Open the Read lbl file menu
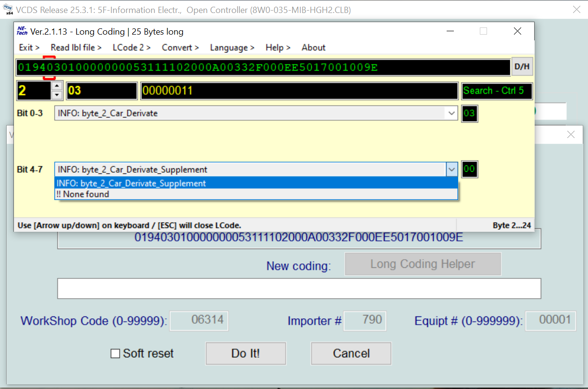 [x=76, y=48]
